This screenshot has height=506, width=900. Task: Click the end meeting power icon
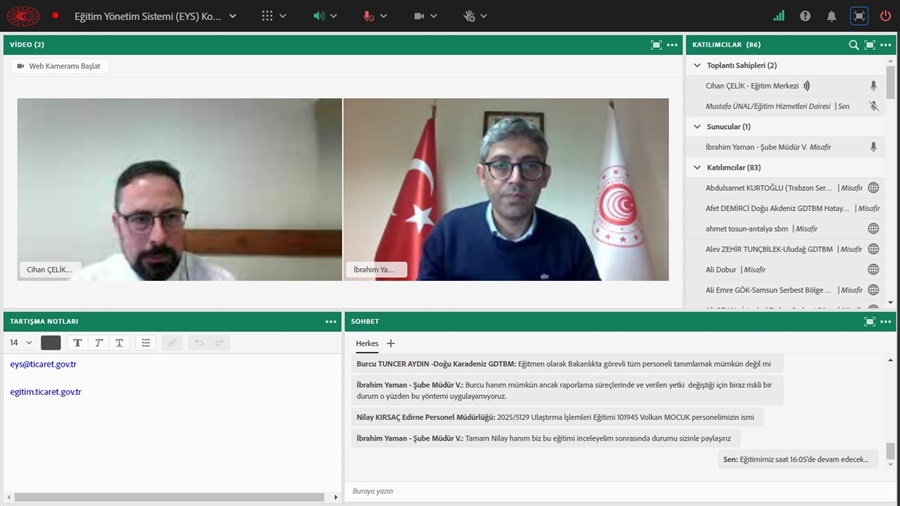[885, 16]
